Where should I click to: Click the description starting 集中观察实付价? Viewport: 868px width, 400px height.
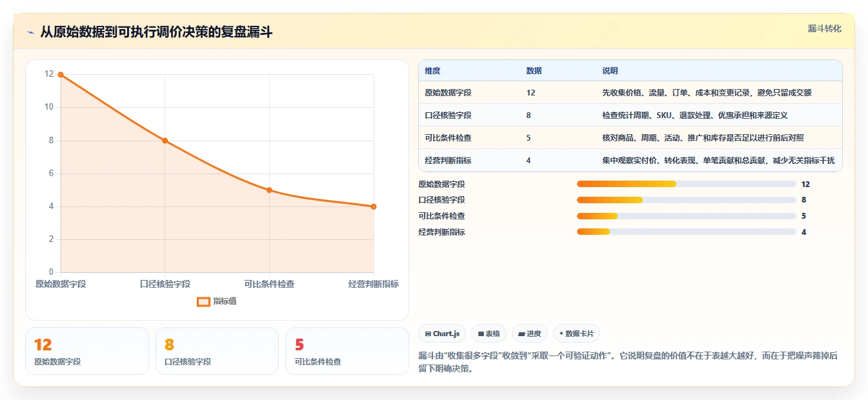[718, 161]
